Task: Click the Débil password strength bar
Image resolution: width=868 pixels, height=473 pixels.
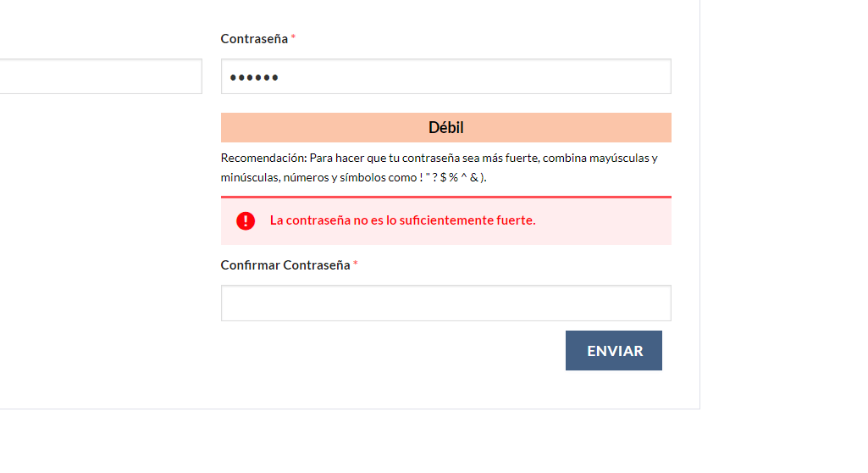Action: (x=445, y=127)
